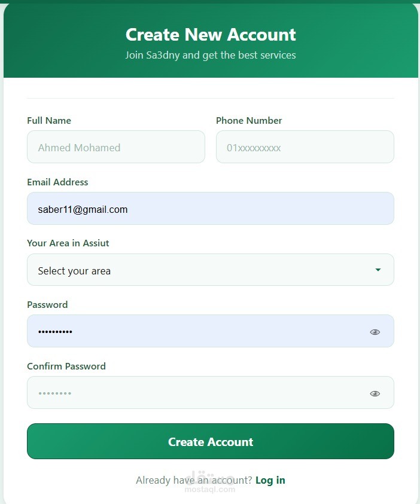The image size is (420, 504).
Task: Follow the 'Log in' link
Action: 270,480
